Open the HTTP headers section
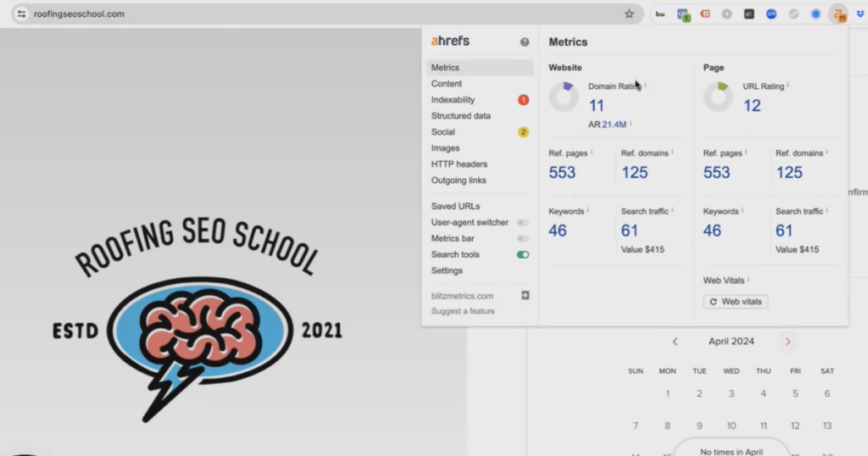This screenshot has width=868, height=456. (x=459, y=164)
